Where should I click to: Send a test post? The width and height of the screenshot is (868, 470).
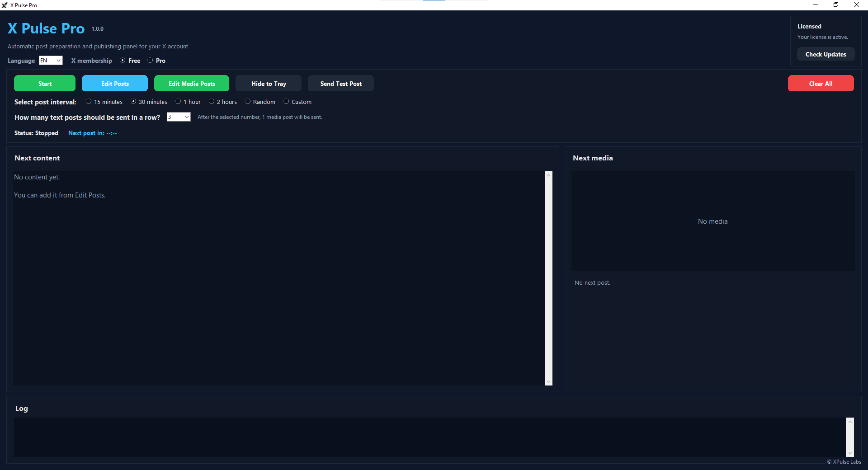[341, 84]
